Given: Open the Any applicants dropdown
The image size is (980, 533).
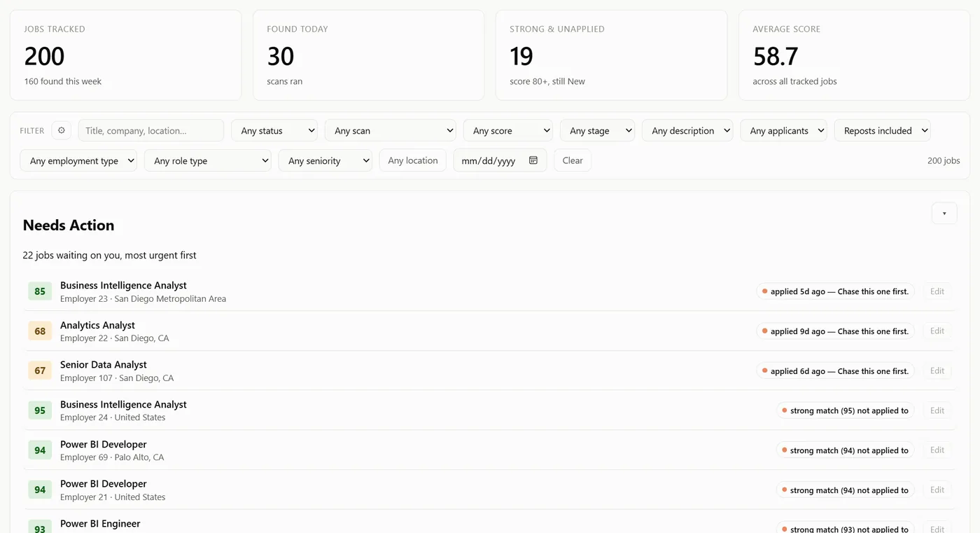Looking at the screenshot, I should [x=783, y=130].
